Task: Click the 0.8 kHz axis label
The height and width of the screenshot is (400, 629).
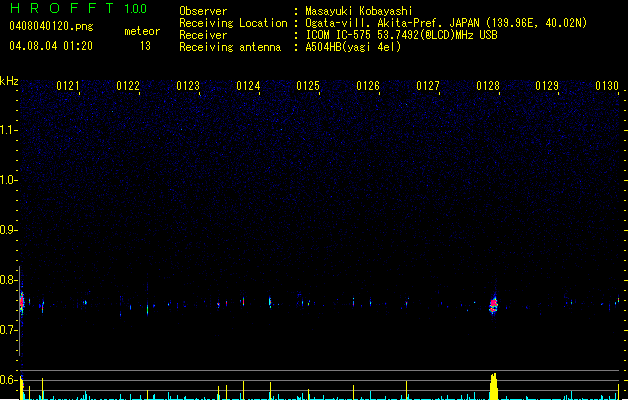Action: (x=8, y=280)
